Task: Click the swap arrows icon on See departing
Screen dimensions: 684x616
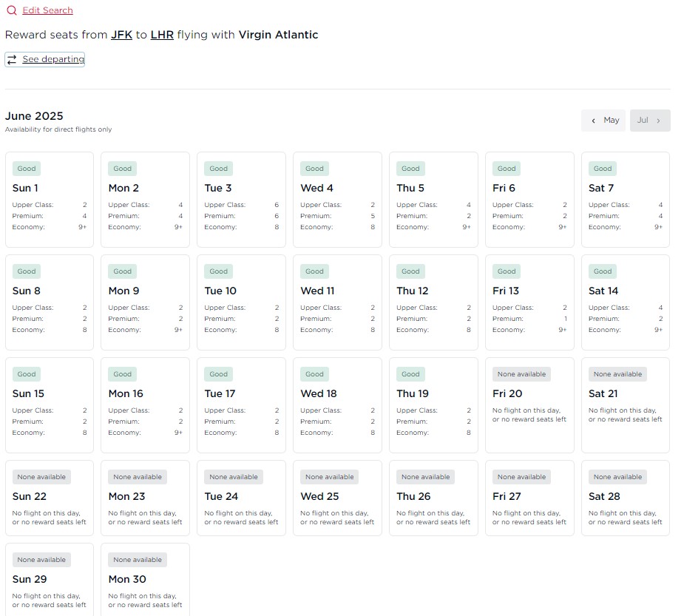Action: pos(12,60)
